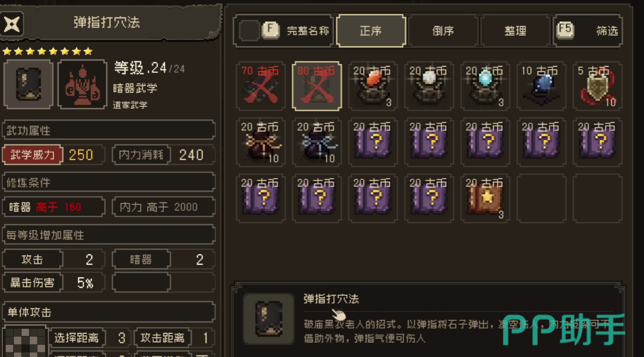644x357 pixels.
Task: Select the shield item costing 5 古币
Action: pos(597,86)
